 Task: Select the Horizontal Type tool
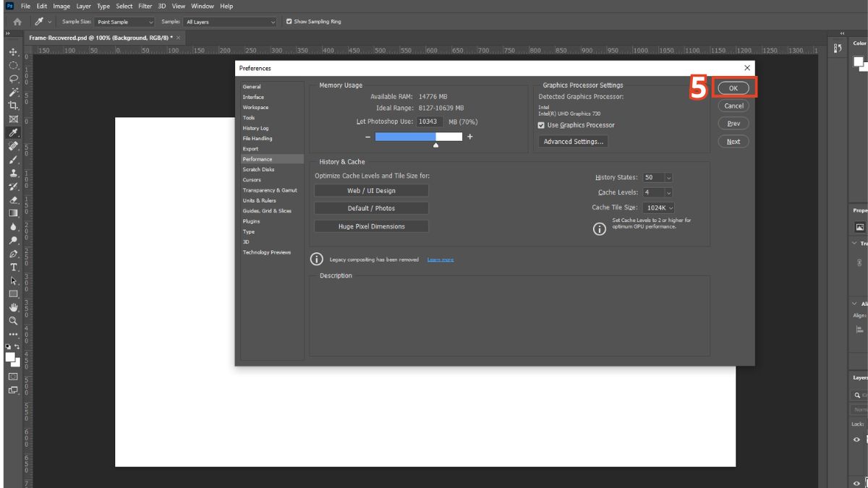click(x=13, y=267)
